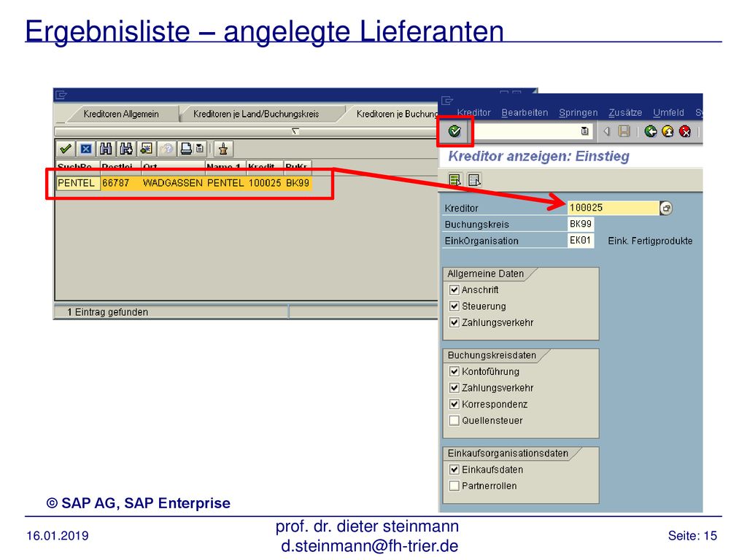Click the green checkmark Accept icon in results list
Viewport: 747px width, 560px height.
coord(66,149)
